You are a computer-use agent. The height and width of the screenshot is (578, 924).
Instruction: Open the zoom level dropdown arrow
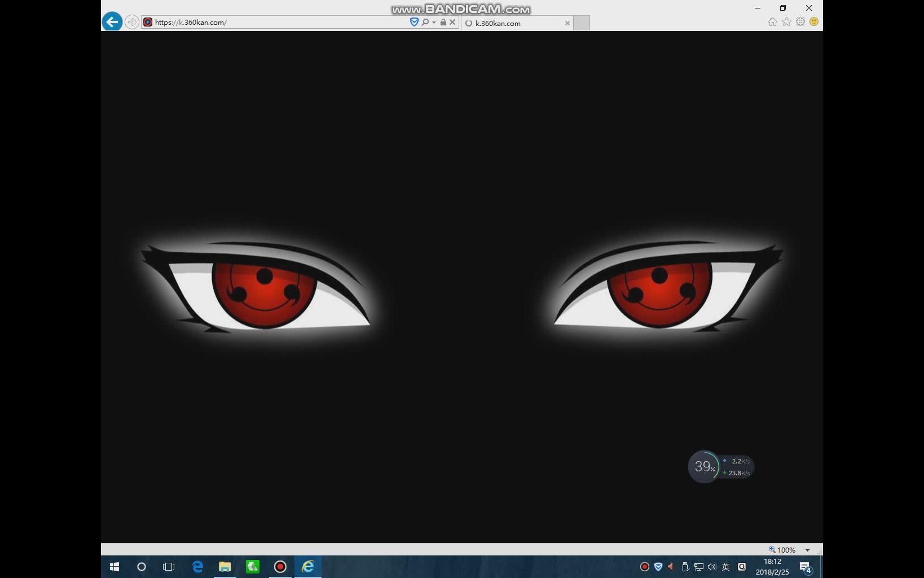click(807, 550)
